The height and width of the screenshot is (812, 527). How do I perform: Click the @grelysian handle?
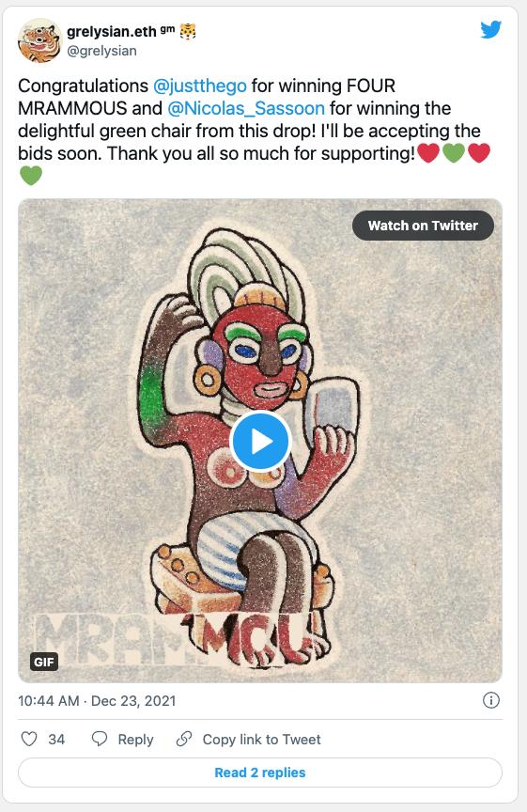coord(102,51)
